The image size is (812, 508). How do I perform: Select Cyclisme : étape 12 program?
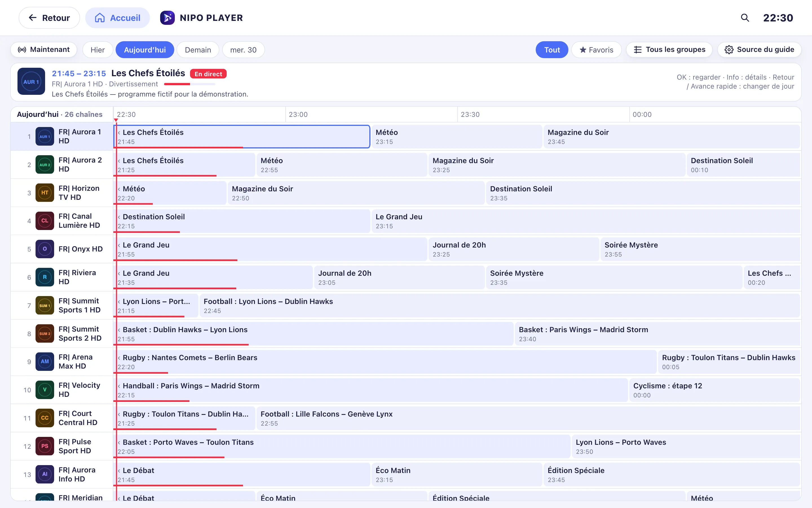(x=715, y=390)
